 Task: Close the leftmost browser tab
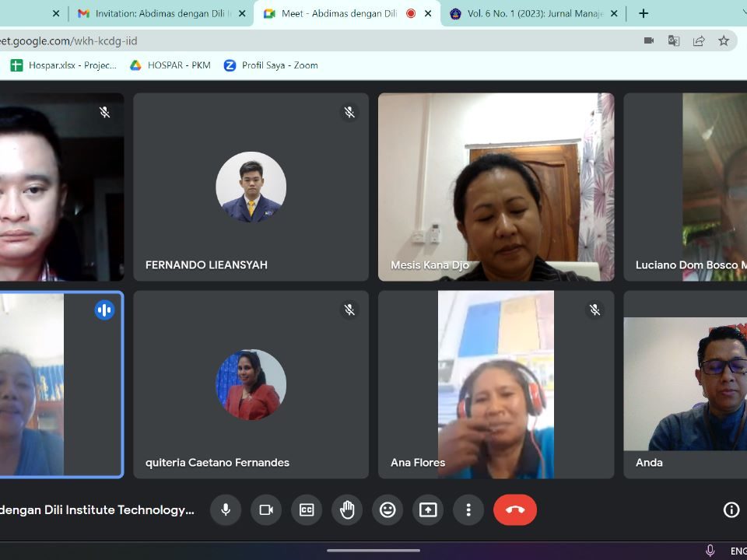coord(56,13)
